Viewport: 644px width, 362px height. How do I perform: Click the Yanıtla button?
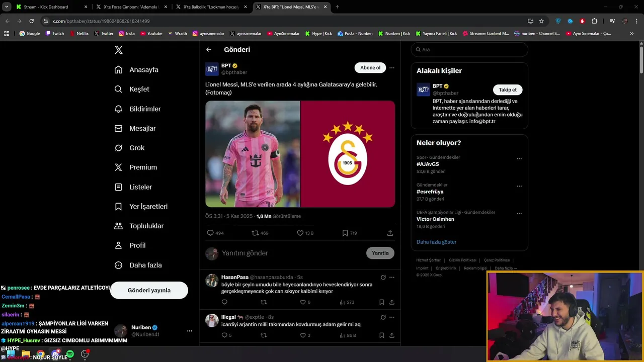click(x=380, y=253)
